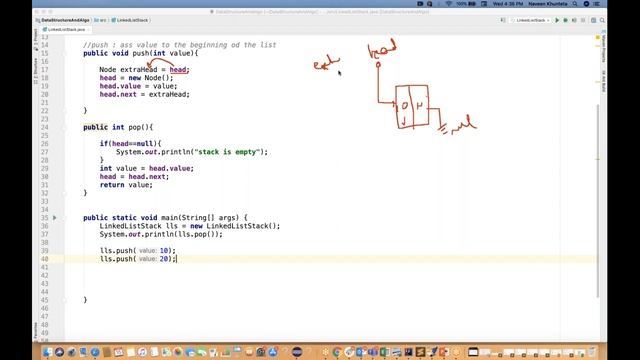Open Photos pinwheel icon in Dock
This screenshot has height=360, width=640.
[178, 352]
